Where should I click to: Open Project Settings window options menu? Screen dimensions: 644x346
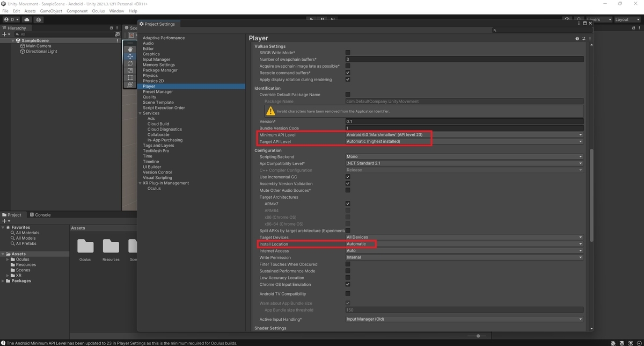pos(579,24)
